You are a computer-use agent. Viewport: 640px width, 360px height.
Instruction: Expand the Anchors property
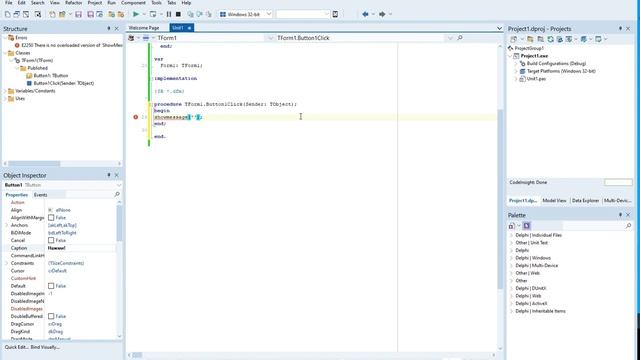(x=7, y=225)
